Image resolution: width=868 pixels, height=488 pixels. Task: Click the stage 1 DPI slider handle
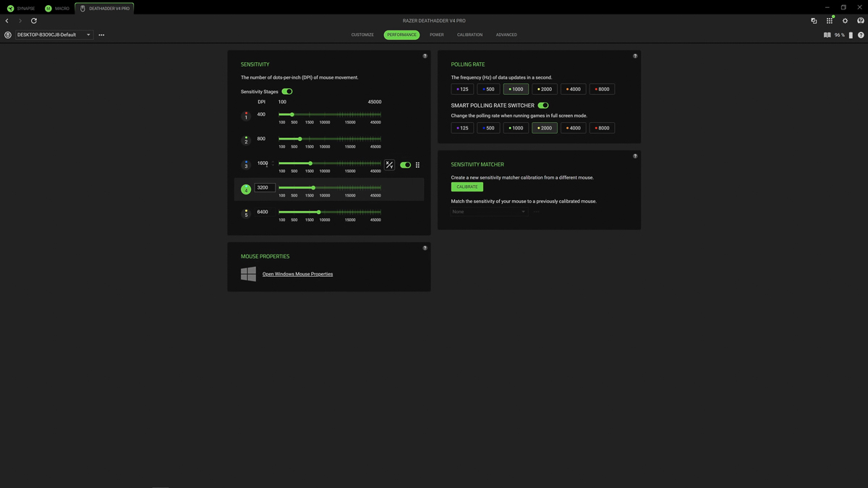(292, 114)
